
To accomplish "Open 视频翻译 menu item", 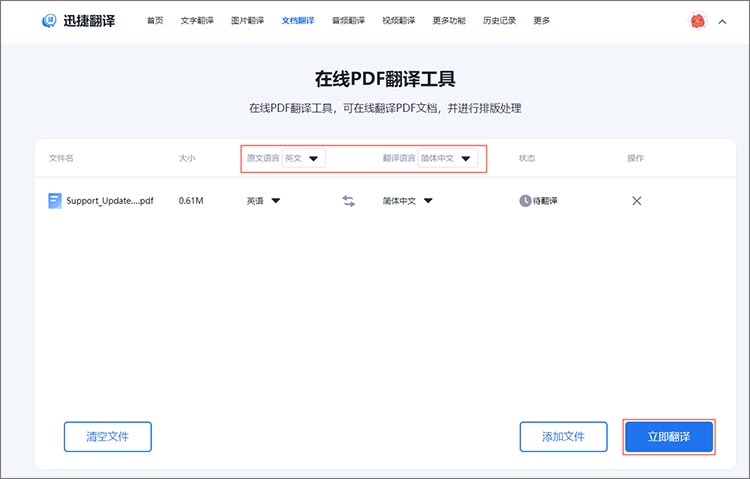I will point(398,21).
